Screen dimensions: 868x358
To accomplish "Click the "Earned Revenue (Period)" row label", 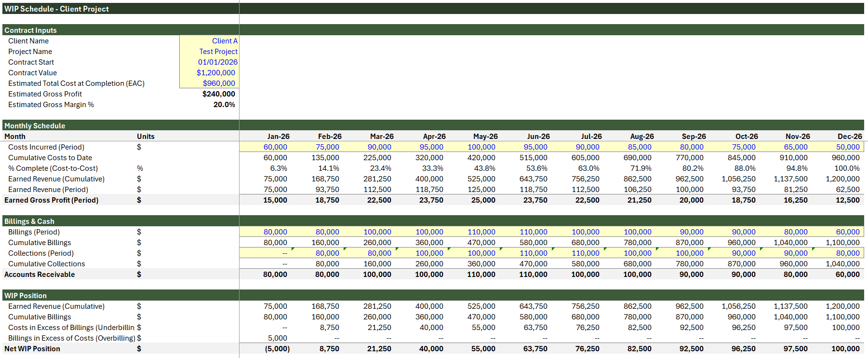I will [48, 190].
